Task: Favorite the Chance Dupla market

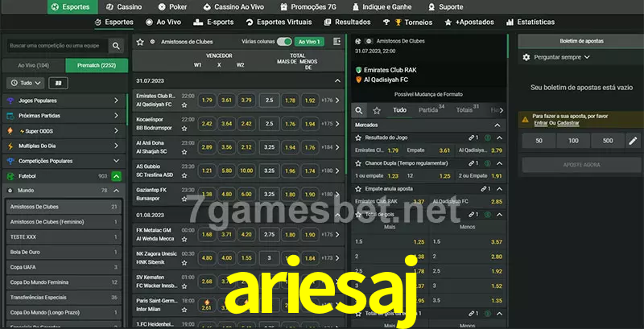Action: coord(358,163)
